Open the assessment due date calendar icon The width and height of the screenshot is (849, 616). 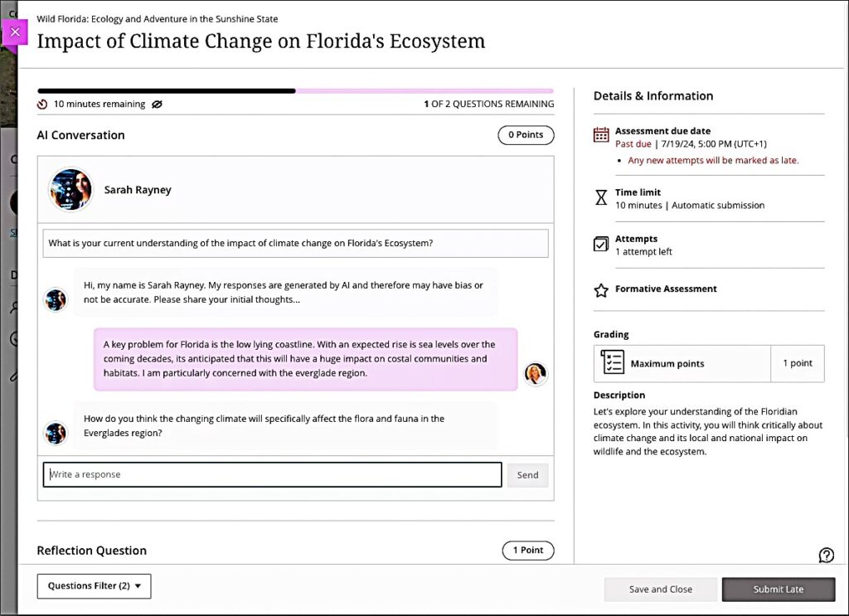[x=600, y=132]
